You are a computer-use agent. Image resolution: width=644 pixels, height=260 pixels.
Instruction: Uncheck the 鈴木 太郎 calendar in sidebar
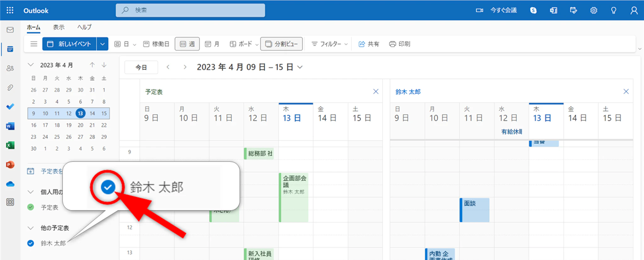[31, 243]
